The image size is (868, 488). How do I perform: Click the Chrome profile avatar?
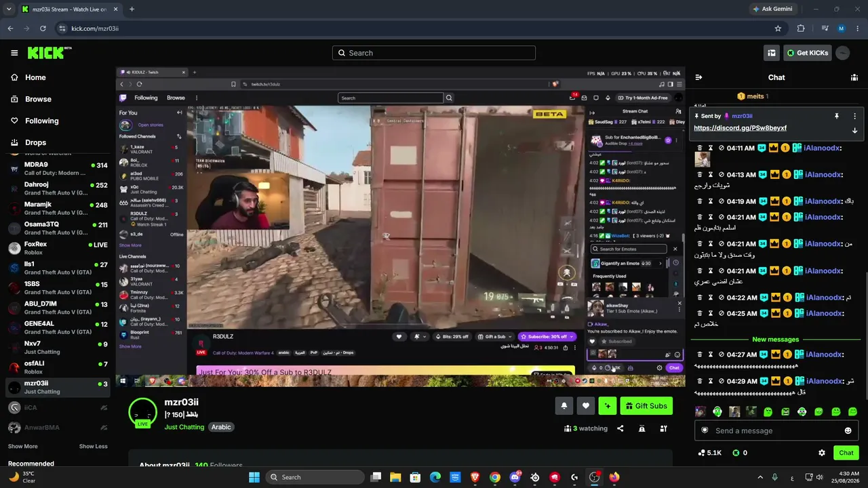pos(842,28)
